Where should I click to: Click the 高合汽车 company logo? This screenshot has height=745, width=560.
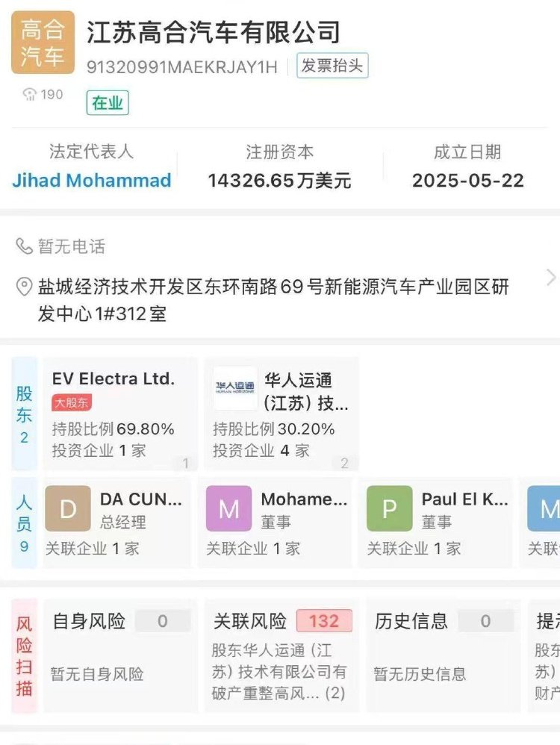pos(43,43)
